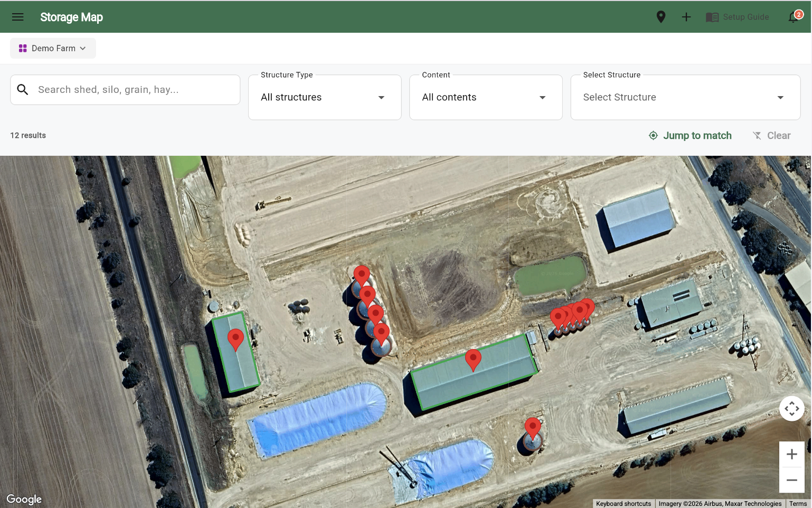Select the bottom pin in the silo row
812x508 pixels.
click(x=381, y=334)
